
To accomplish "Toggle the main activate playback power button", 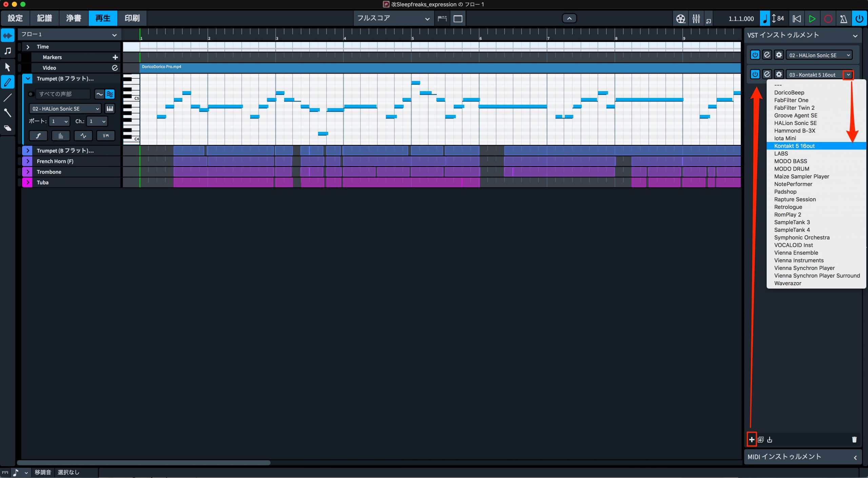I will (859, 19).
